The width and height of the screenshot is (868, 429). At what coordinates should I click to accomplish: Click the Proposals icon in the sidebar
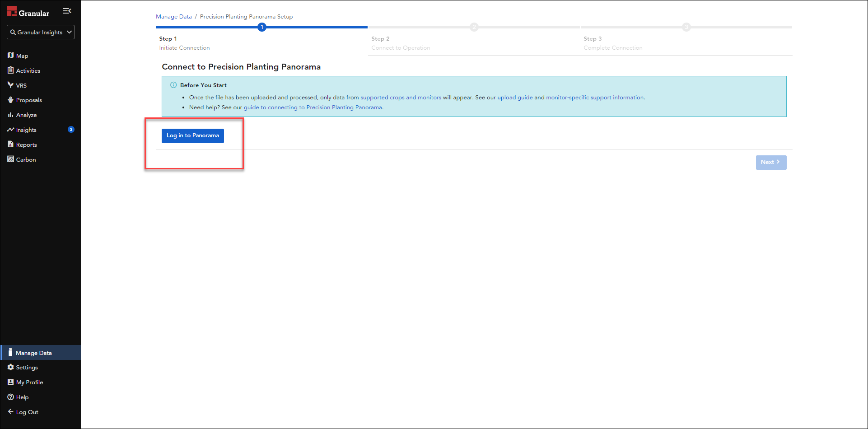click(10, 100)
